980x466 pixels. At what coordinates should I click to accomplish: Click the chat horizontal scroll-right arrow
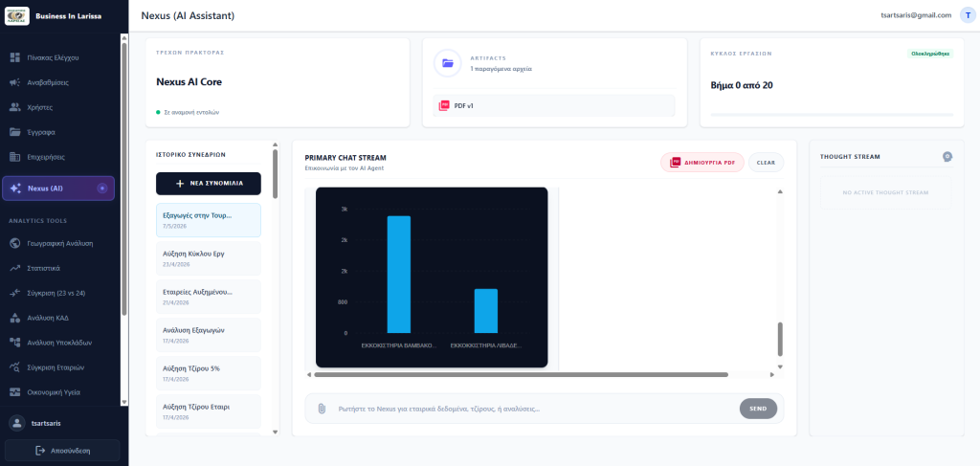772,375
